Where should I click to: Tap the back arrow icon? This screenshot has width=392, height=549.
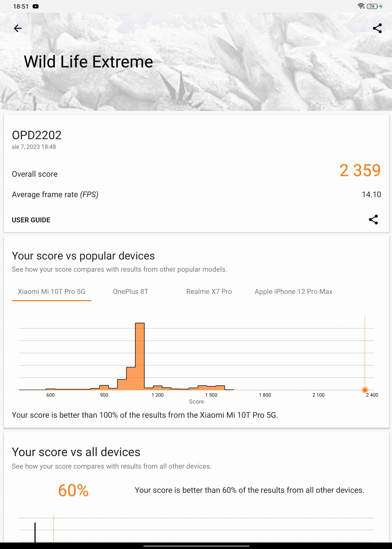coord(18,28)
